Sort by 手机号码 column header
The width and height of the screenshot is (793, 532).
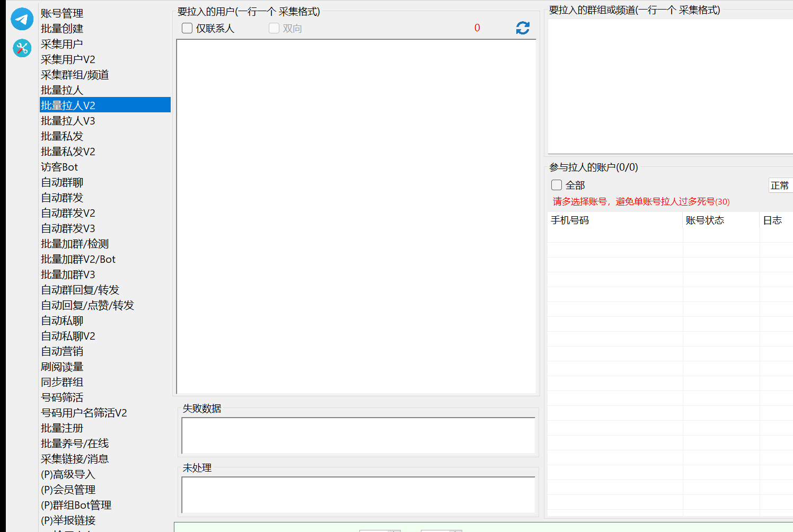pos(615,220)
